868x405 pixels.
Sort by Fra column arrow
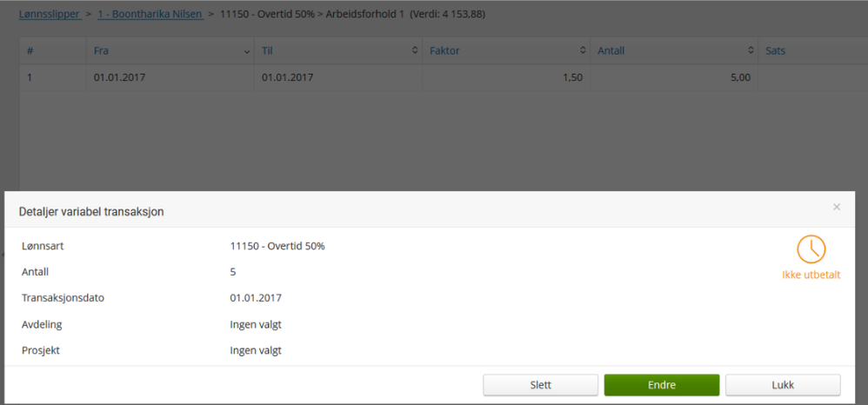(247, 51)
